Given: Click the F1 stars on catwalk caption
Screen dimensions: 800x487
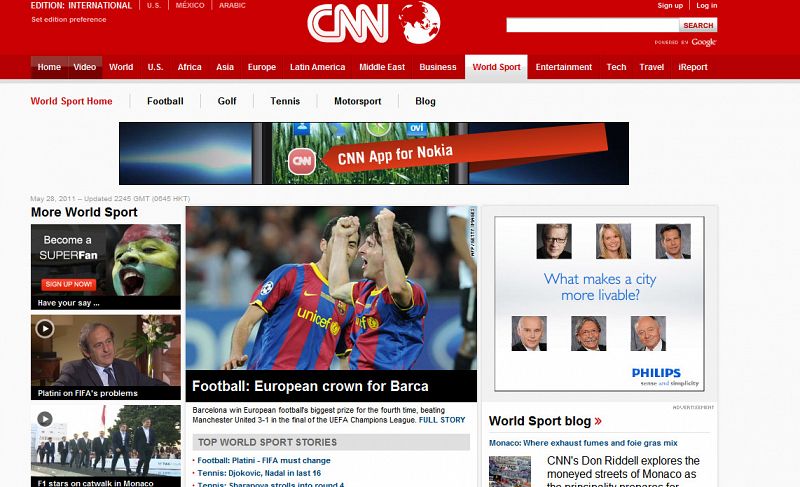Looking at the screenshot, I should tap(95, 483).
